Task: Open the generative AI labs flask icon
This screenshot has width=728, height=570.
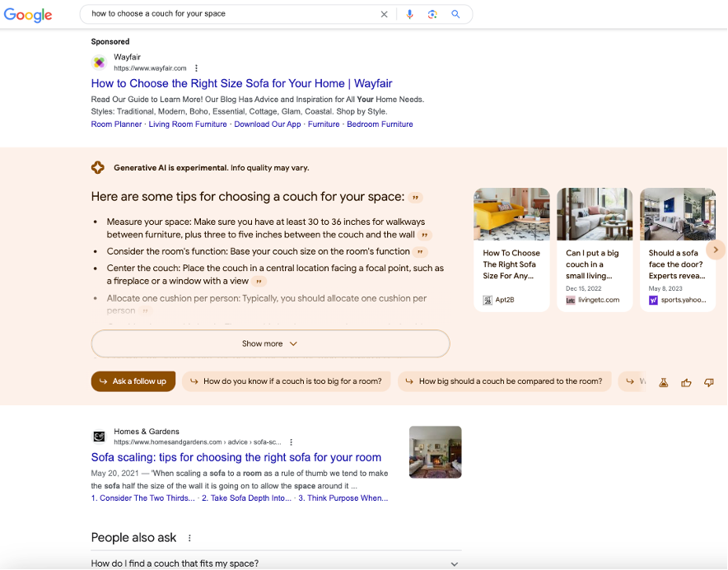Action: click(x=664, y=382)
